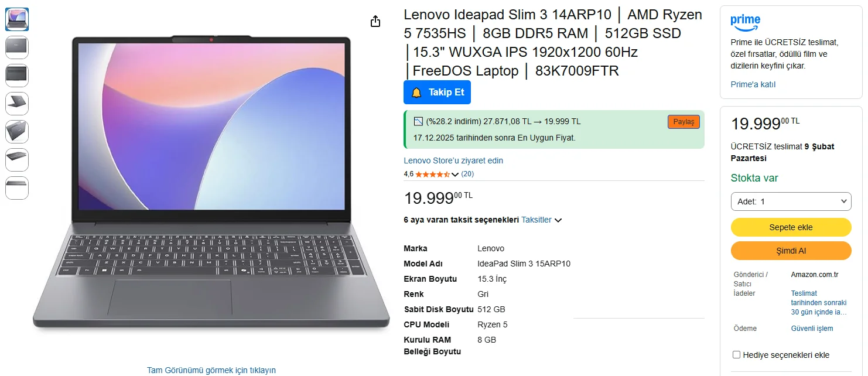Select the second thumbnail showing laptop lid
This screenshot has height=376, width=868.
point(17,47)
